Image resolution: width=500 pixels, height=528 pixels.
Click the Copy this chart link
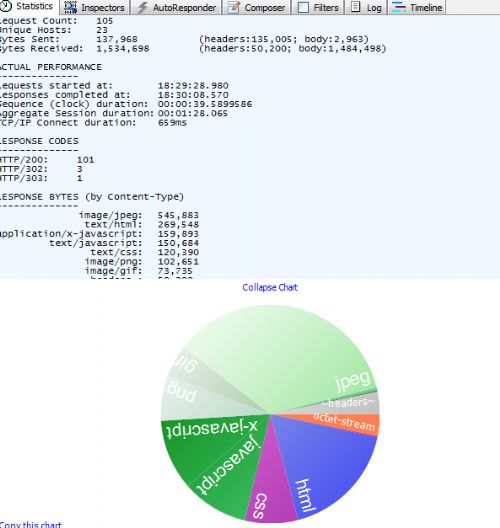(x=31, y=524)
